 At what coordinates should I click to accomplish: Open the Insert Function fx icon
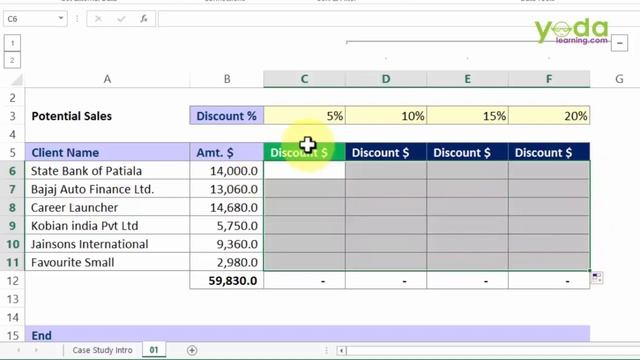144,19
